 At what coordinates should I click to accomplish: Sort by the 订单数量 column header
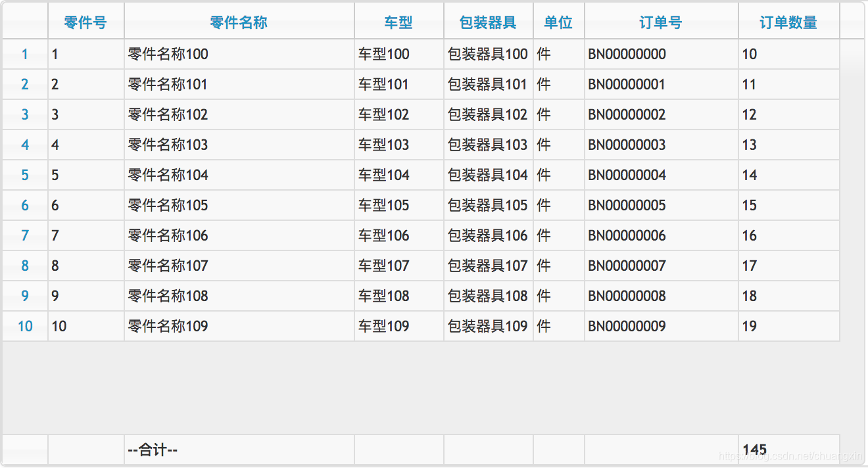(x=789, y=21)
